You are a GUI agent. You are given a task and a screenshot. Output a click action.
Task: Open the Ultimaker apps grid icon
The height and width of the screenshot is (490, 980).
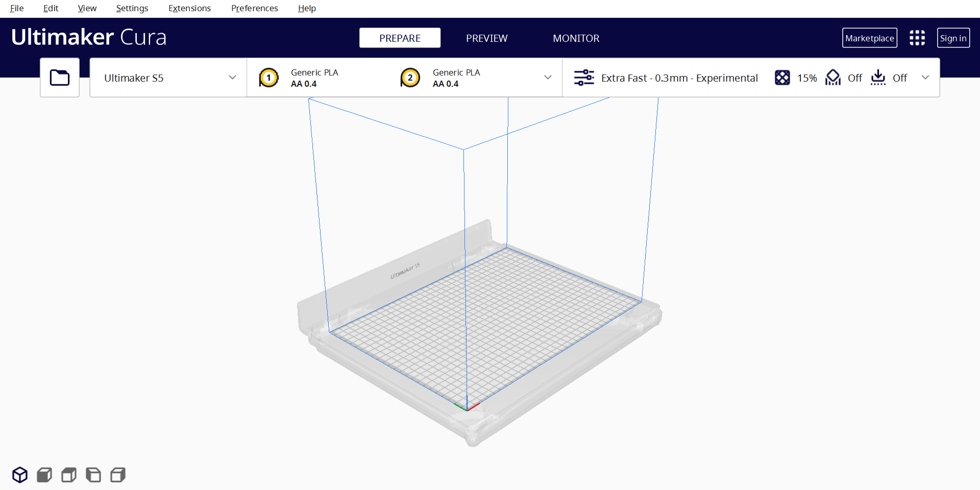tap(917, 38)
